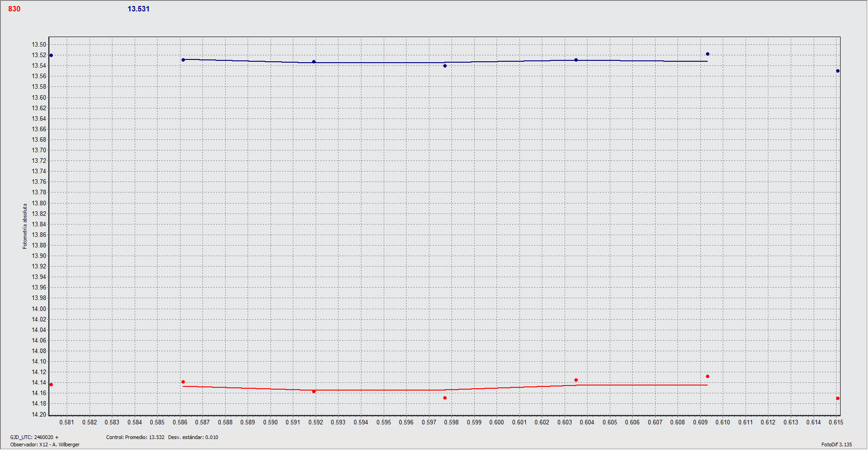Click the blue outlier point near 0.615
This screenshot has width=868, height=450.
837,71
